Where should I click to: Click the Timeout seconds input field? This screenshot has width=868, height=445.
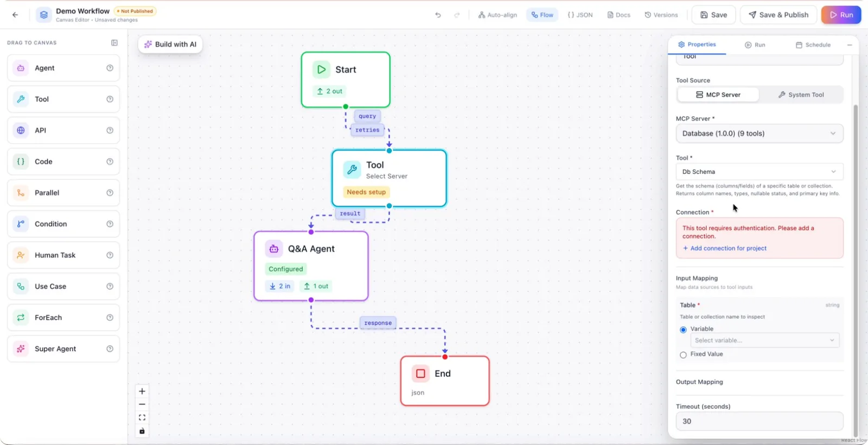759,422
